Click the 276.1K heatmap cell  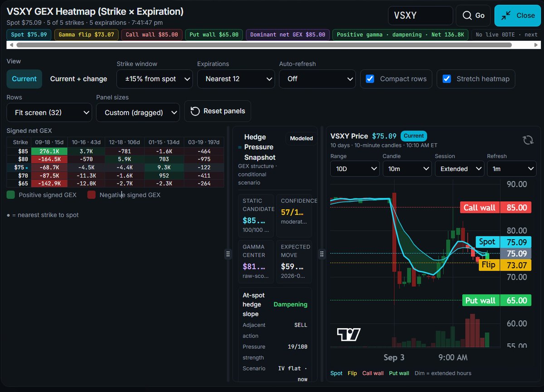(50, 151)
